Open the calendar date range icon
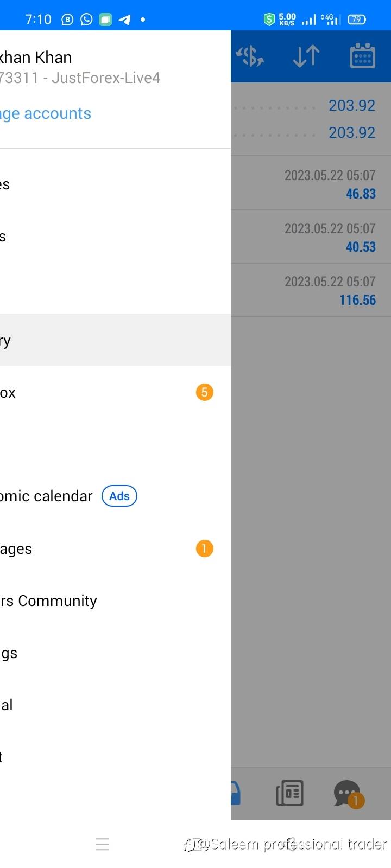Image resolution: width=391 pixels, height=868 pixels. click(362, 56)
